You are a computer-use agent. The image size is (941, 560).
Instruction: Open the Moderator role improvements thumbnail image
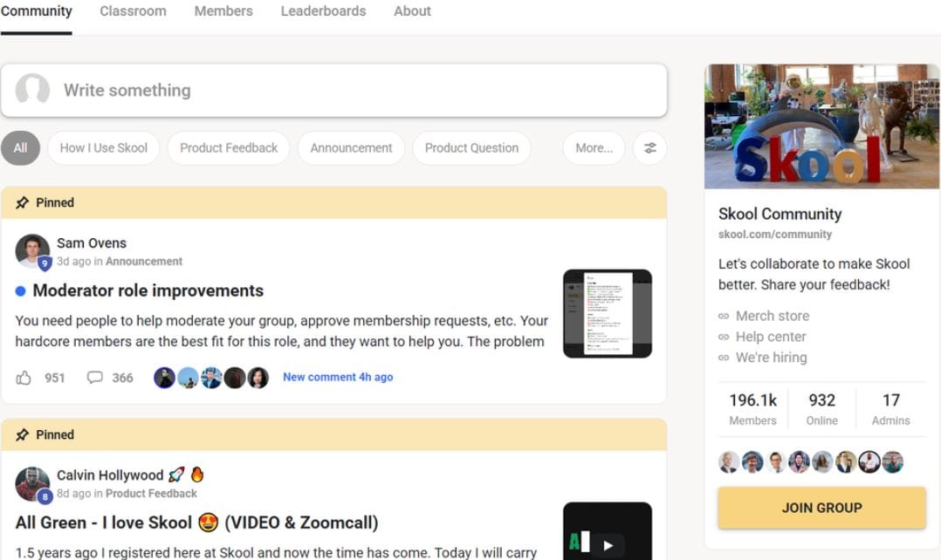coord(608,313)
